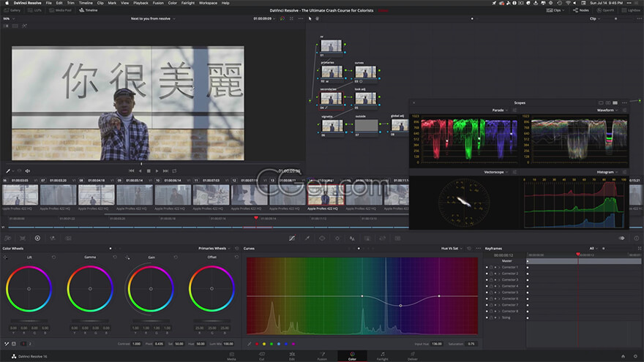Open the viewer zoom 96% dropdown

[9, 18]
